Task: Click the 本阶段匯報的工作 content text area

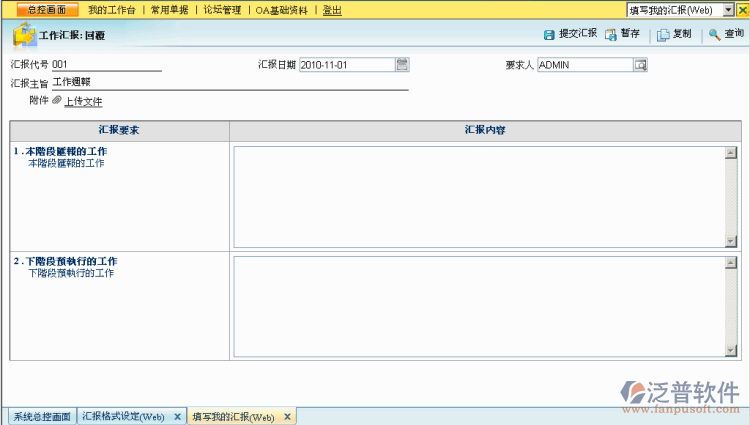Action: pos(478,196)
